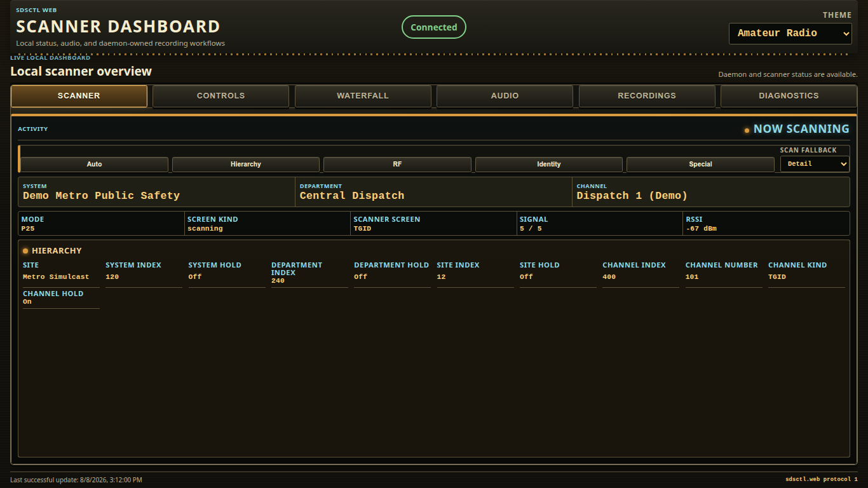The image size is (868, 488).
Task: Click the RSSI value -67 dBm
Action: 702,228
